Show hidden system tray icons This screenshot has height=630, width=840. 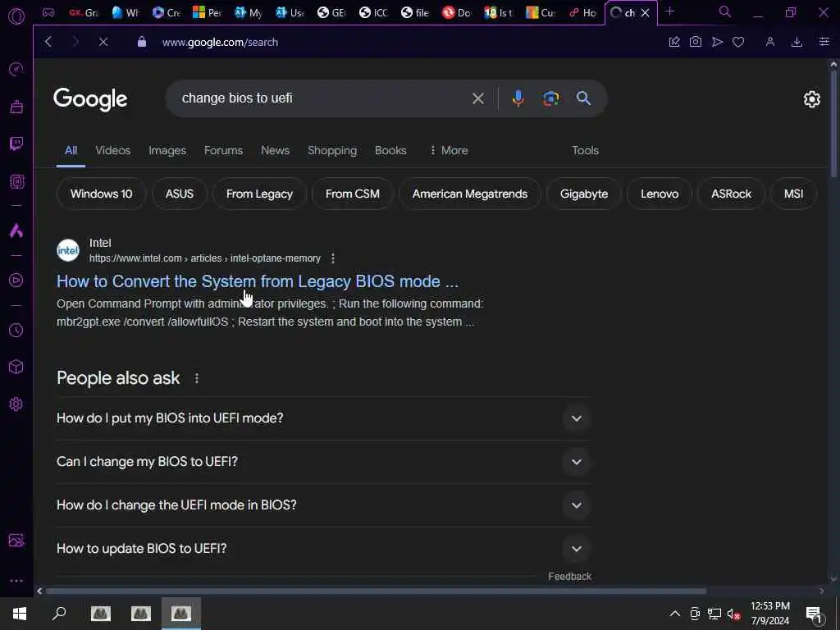[x=675, y=614]
